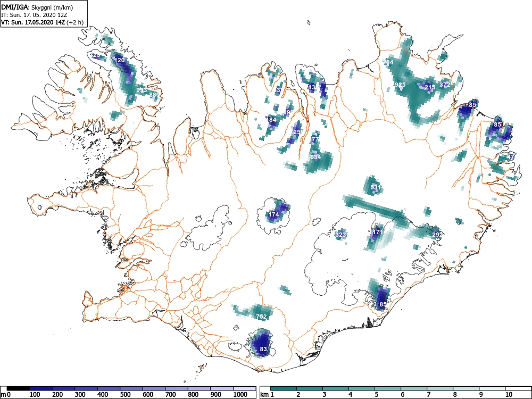
Task: Click the '215' visibility value in the northeast
Action: pyautogui.click(x=430, y=87)
